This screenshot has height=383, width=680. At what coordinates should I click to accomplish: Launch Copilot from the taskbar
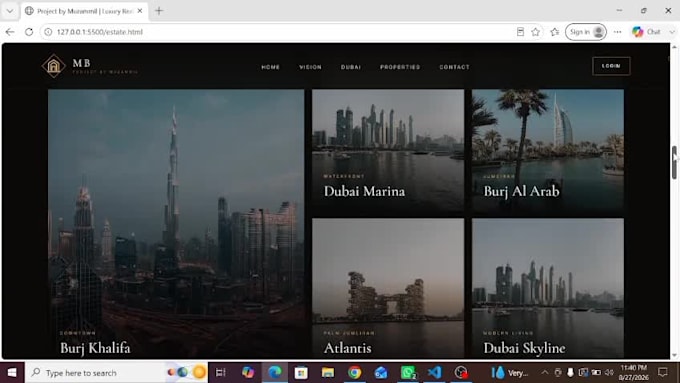[x=248, y=372]
